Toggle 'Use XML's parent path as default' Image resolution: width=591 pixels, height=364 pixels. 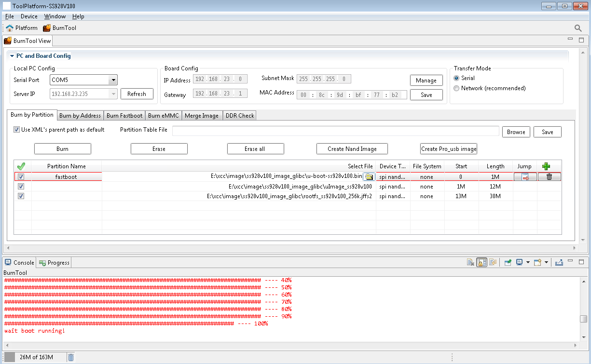coord(17,130)
